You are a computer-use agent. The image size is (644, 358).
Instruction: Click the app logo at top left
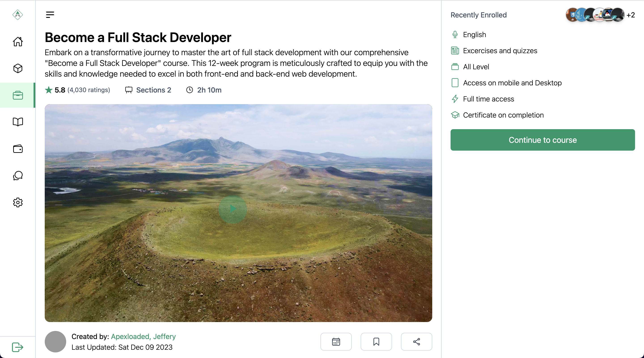tap(18, 15)
